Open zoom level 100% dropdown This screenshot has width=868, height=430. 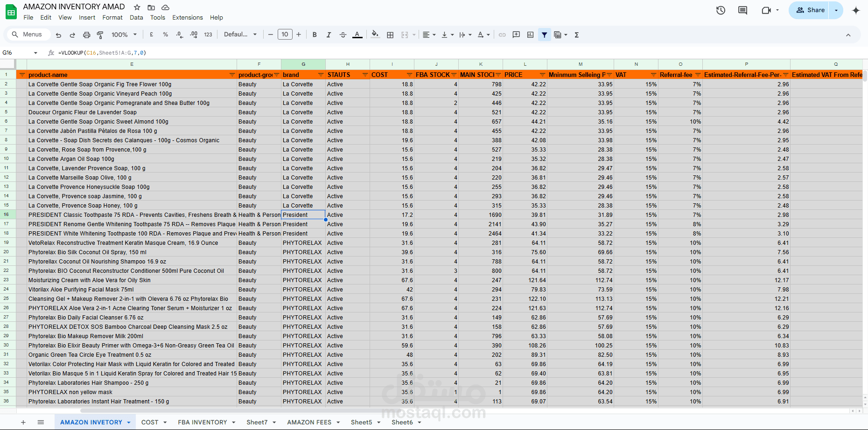[124, 35]
